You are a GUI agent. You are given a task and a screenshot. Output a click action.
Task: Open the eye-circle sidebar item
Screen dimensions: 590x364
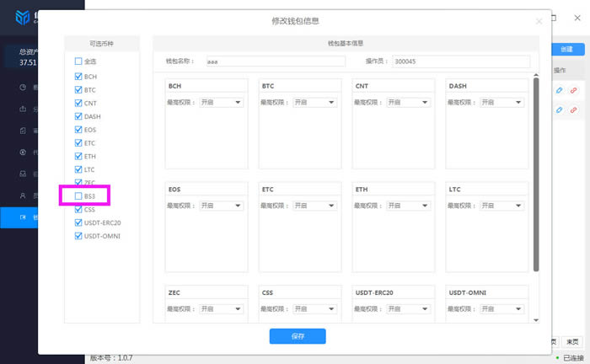[23, 153]
